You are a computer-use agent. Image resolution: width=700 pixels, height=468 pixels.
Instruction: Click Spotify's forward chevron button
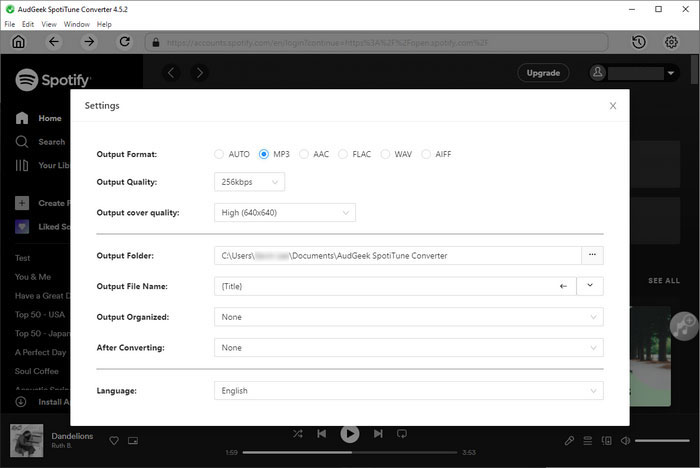click(x=200, y=72)
